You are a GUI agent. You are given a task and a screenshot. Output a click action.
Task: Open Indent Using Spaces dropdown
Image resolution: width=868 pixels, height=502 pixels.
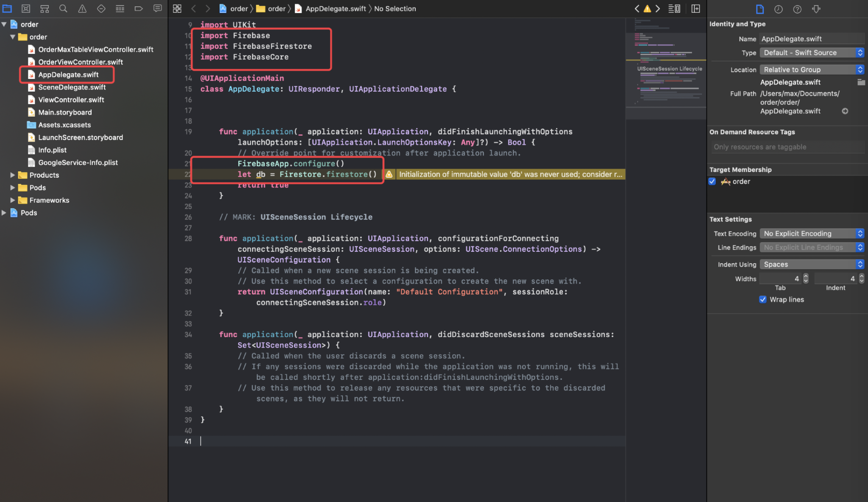click(x=812, y=265)
